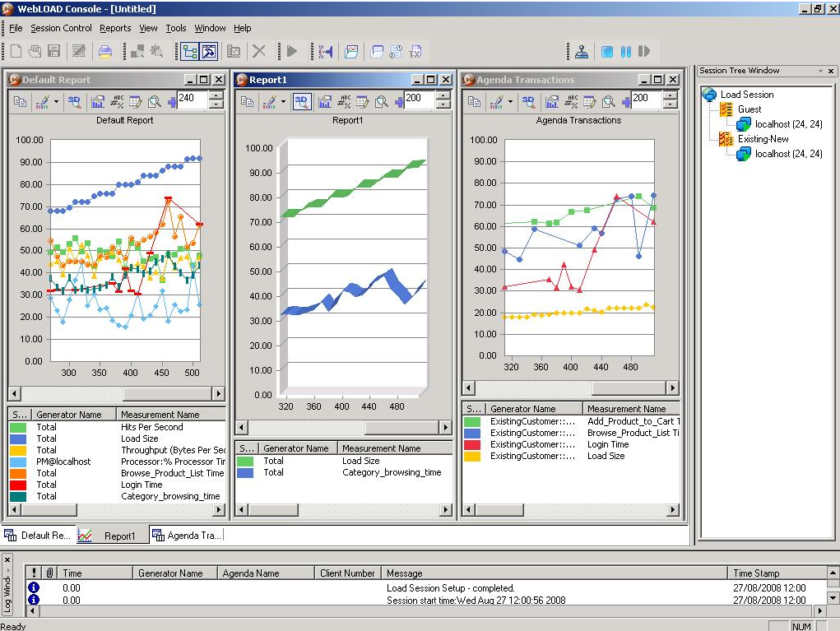Click the stamp icon in right toolbar
This screenshot has height=631, width=840.
tap(581, 52)
